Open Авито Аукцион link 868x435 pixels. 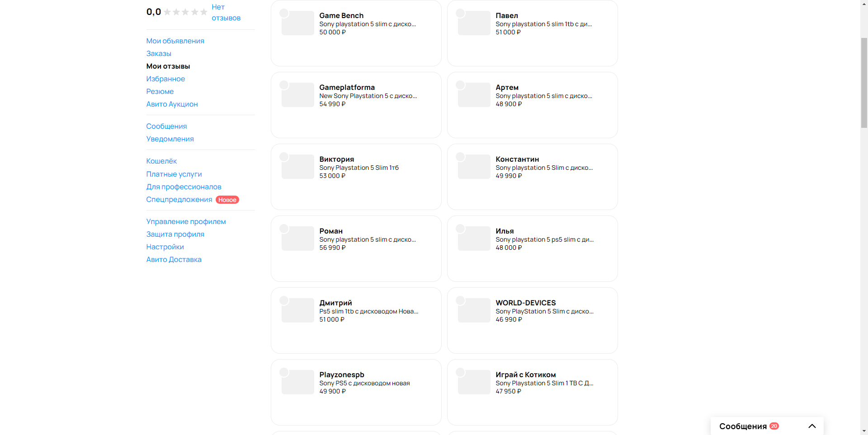(172, 104)
